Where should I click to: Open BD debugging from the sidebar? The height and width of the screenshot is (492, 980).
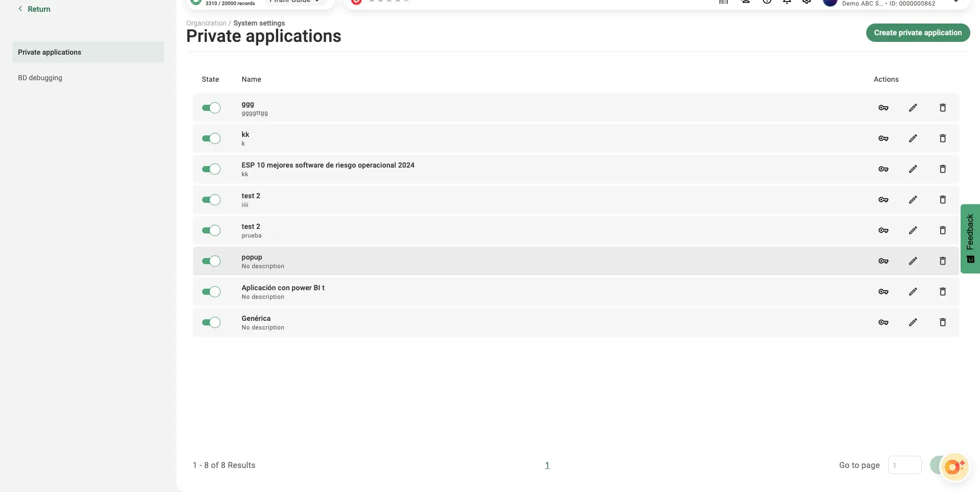point(40,78)
